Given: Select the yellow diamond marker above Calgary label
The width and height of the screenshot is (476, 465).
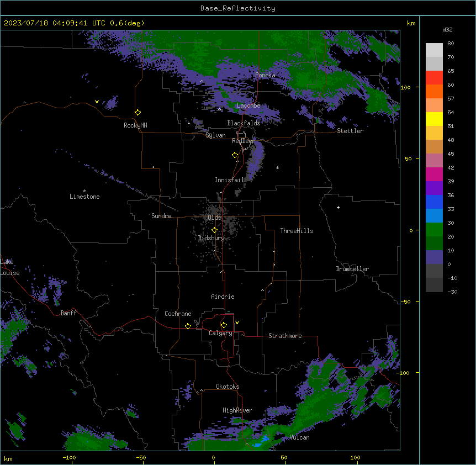Looking at the screenshot, I should [224, 325].
